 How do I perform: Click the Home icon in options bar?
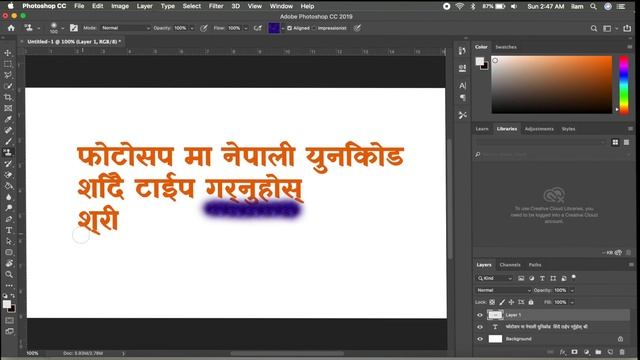[x=11, y=28]
